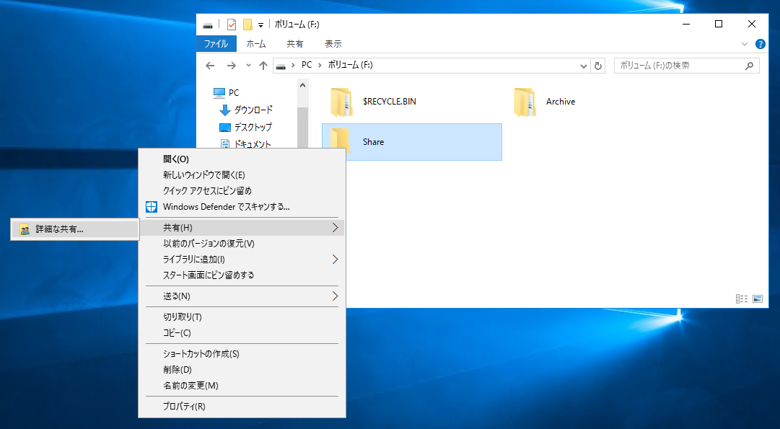The height and width of the screenshot is (429, 780).
Task: Go forward with the right arrow
Action: click(x=231, y=66)
